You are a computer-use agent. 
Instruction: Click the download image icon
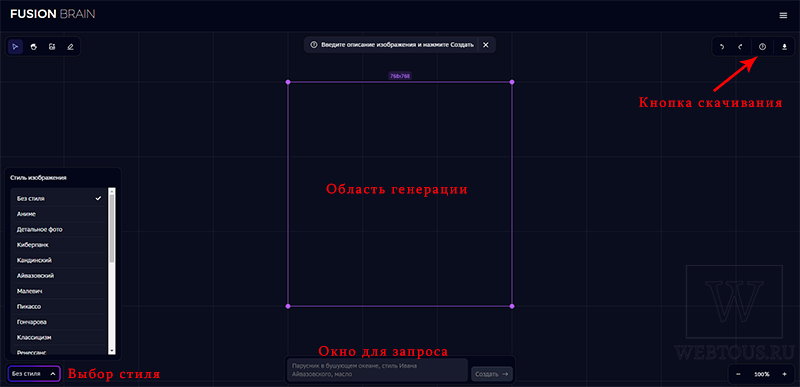pos(784,47)
